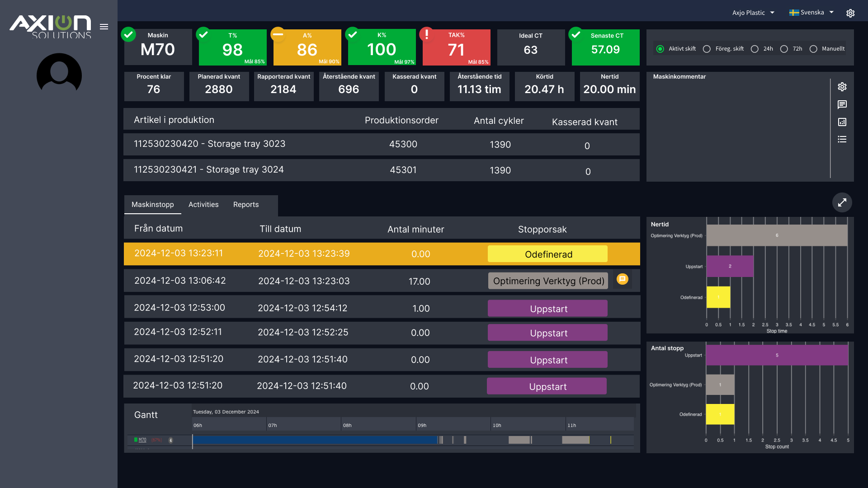Open the comment bubble on Optimering Verktyg row

click(623, 279)
